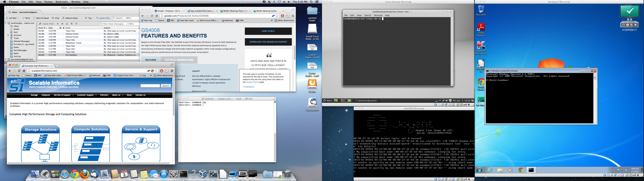644x181 pixels.
Task: Toggle the attachments Quick Filter
Action: pyautogui.click(x=76, y=24)
